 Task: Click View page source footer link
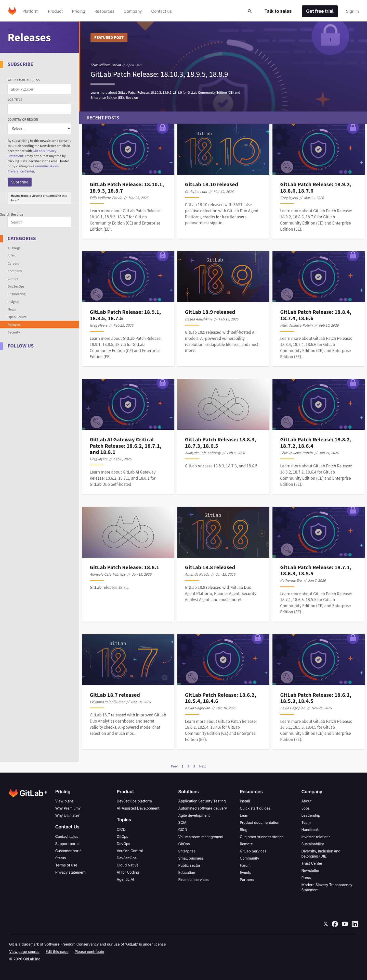click(x=24, y=951)
